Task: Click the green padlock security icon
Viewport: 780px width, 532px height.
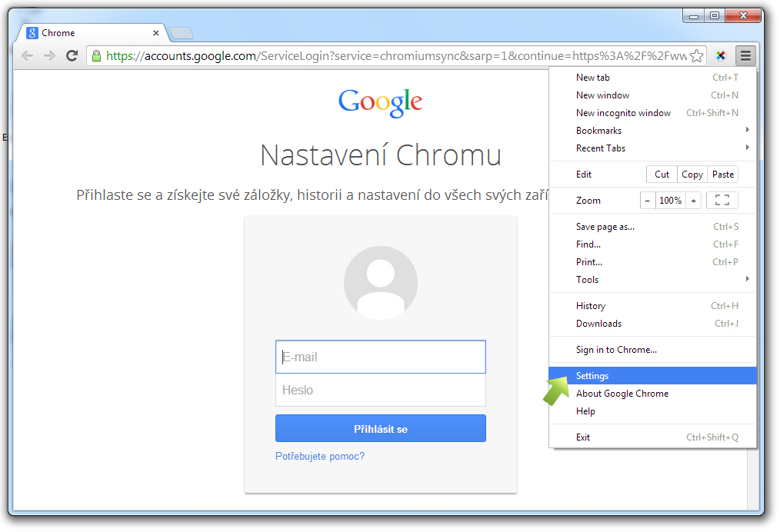Action: (x=96, y=55)
